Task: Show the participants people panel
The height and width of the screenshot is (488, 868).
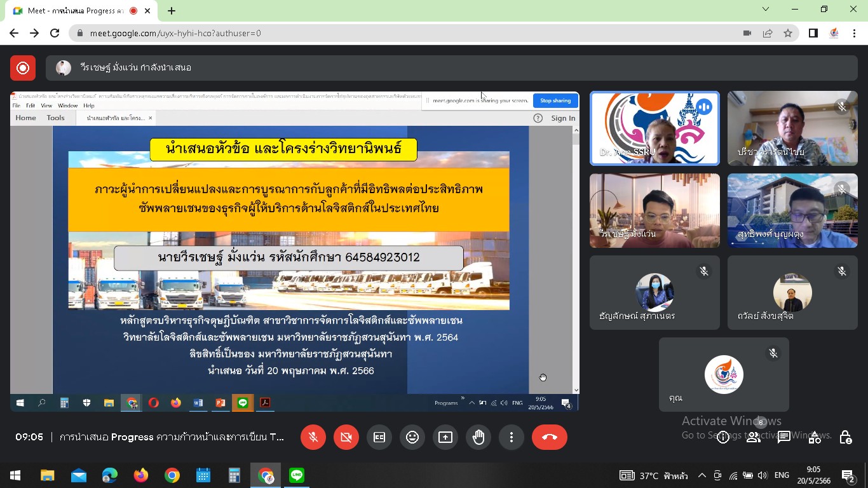Action: coord(754,437)
